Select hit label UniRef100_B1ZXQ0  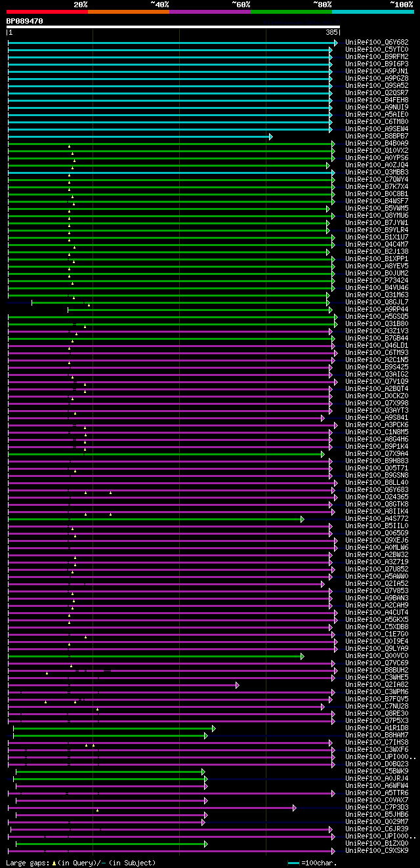tap(377, 844)
